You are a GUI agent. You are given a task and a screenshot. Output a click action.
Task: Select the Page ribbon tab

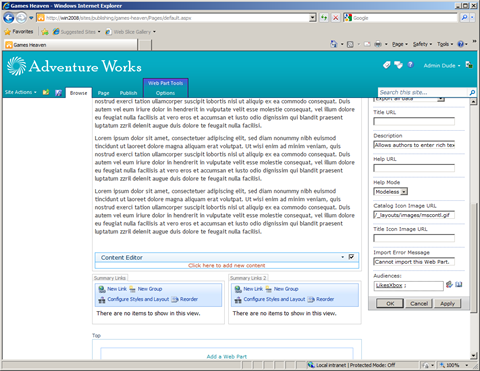(x=103, y=93)
